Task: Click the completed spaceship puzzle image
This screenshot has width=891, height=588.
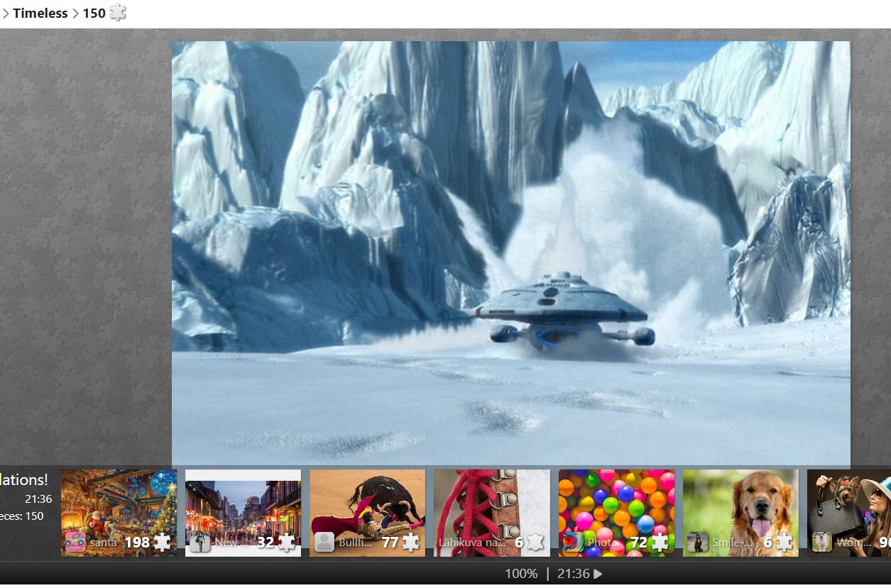Action: [x=511, y=254]
